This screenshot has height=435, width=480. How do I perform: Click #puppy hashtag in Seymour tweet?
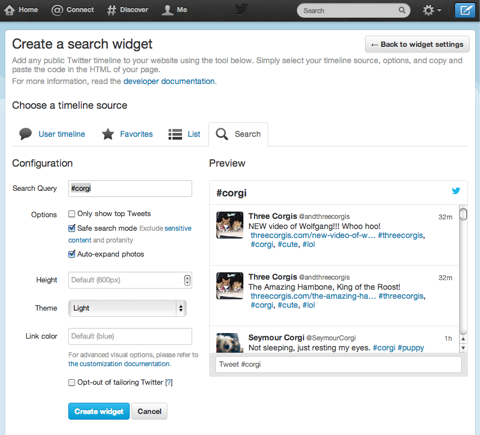pos(411,348)
